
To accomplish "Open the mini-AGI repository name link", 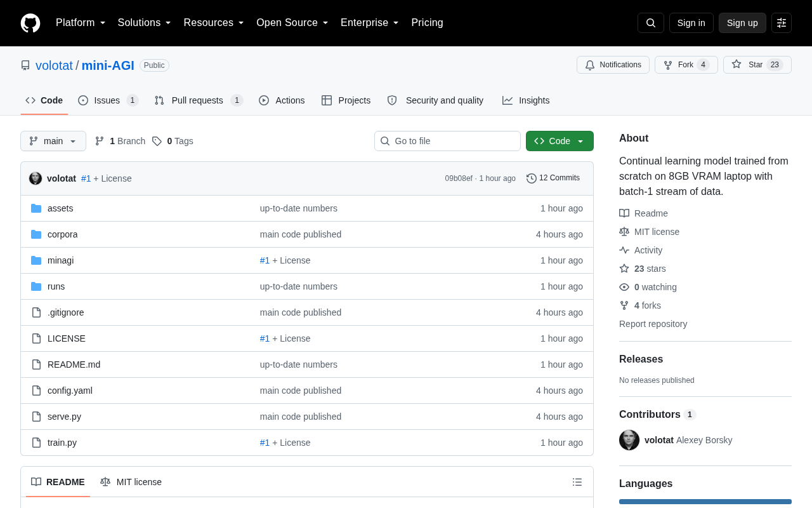I will [108, 65].
